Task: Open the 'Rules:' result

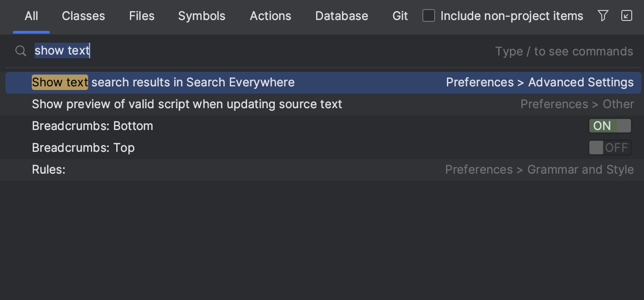Action: 322,170
